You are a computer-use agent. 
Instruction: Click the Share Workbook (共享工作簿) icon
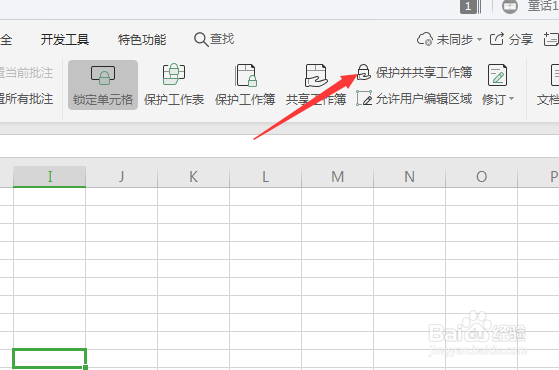(316, 75)
